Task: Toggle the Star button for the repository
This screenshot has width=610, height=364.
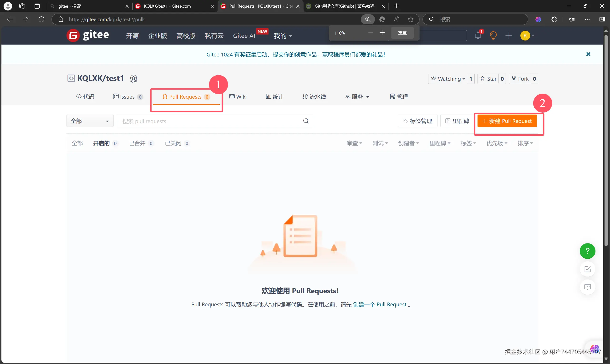Action: pos(488,79)
